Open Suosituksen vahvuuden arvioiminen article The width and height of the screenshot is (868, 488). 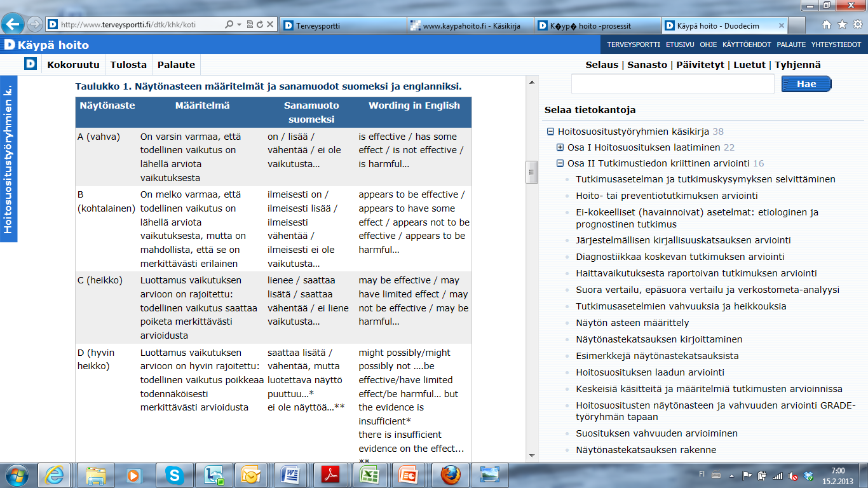(656, 433)
